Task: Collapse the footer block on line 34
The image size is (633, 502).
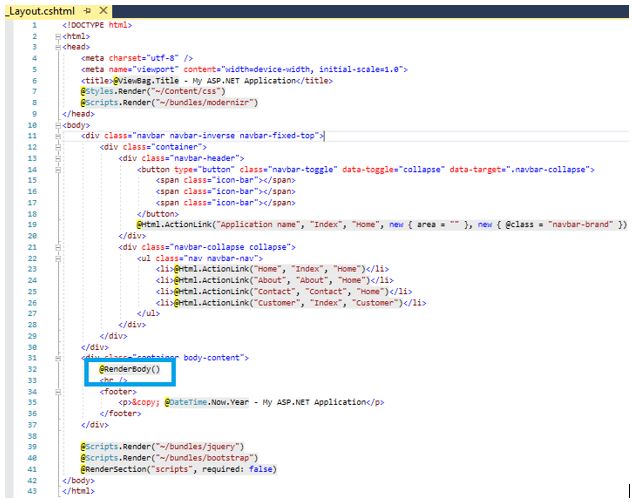Action: 58,392
